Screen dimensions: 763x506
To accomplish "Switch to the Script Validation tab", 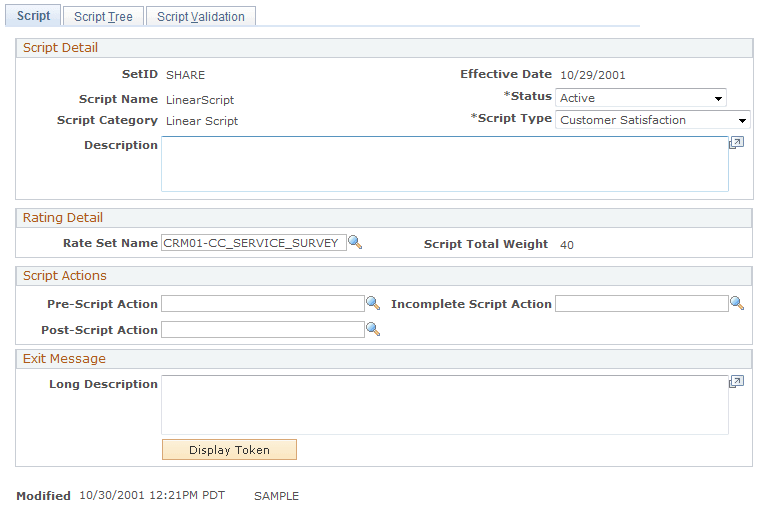I will [201, 17].
